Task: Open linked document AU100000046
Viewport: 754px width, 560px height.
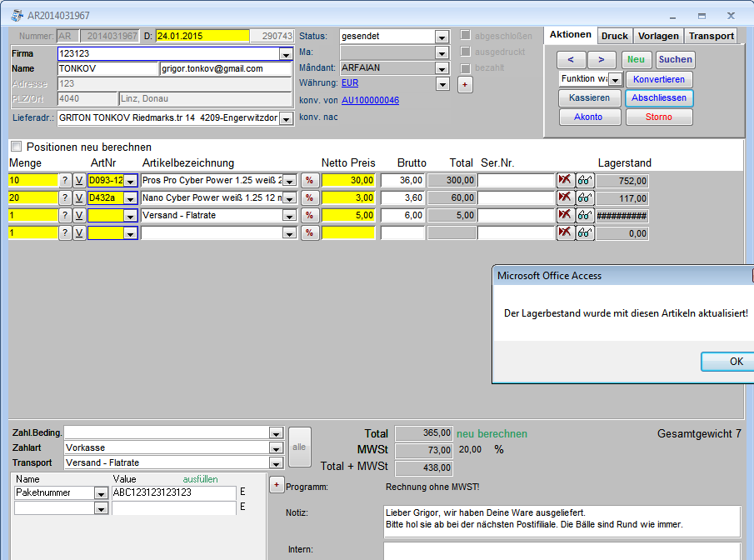Action: point(370,100)
